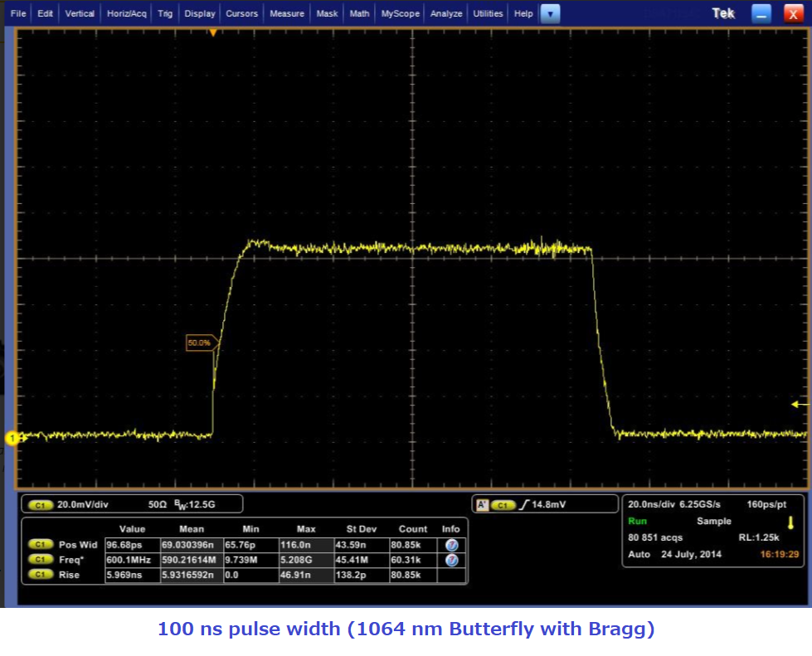Open the MyScope menu

[x=400, y=14]
